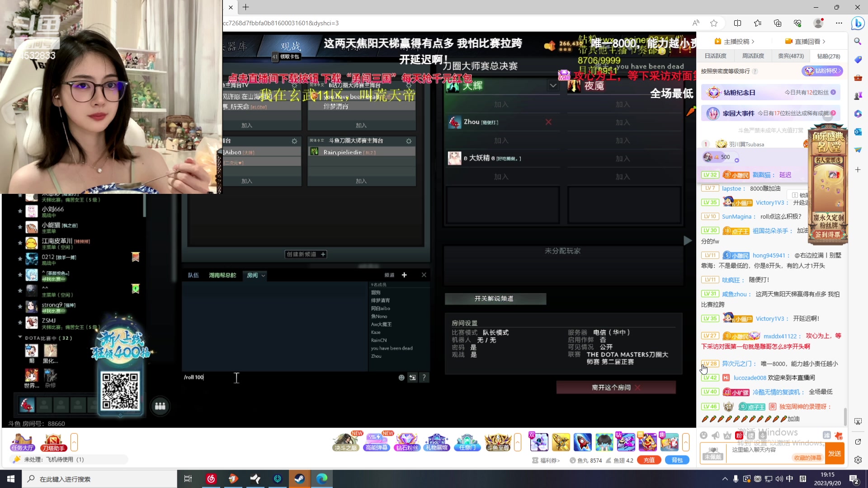Open the 钻石粉丝 diamond fans icon
Image resolution: width=868 pixels, height=488 pixels.
coord(407,442)
